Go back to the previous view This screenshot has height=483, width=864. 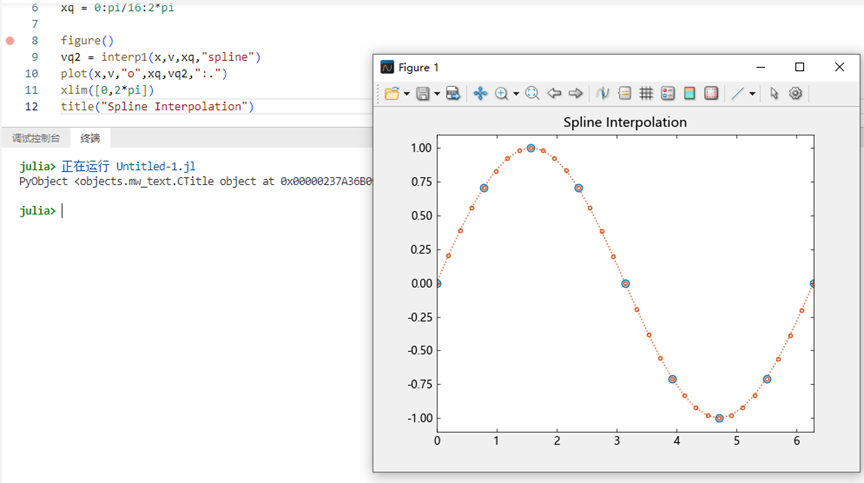click(x=554, y=94)
